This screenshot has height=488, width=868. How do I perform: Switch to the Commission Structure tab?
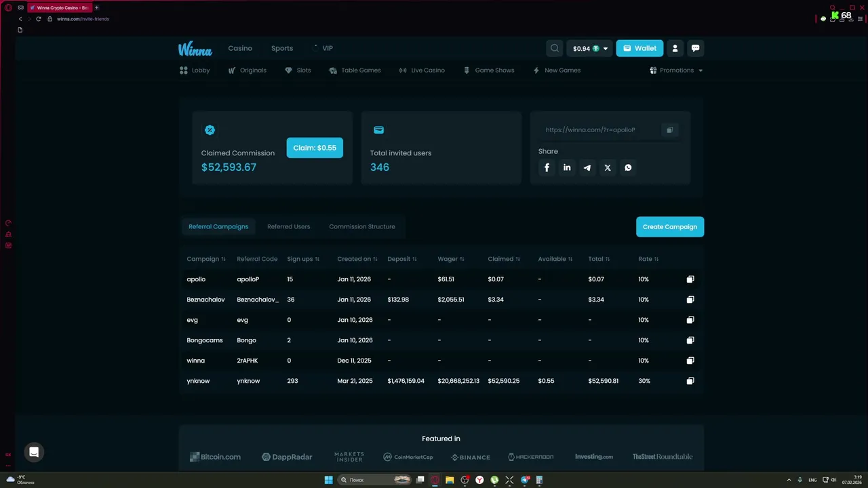pos(362,226)
